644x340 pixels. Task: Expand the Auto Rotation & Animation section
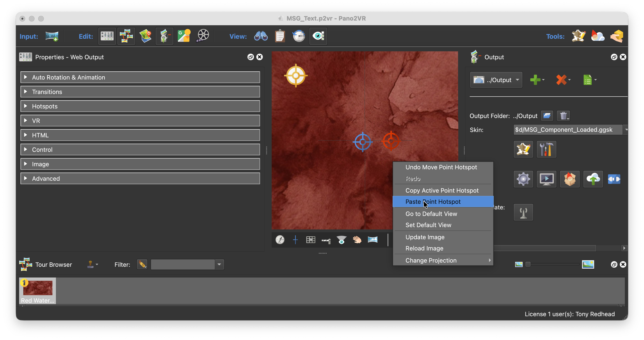tap(140, 77)
